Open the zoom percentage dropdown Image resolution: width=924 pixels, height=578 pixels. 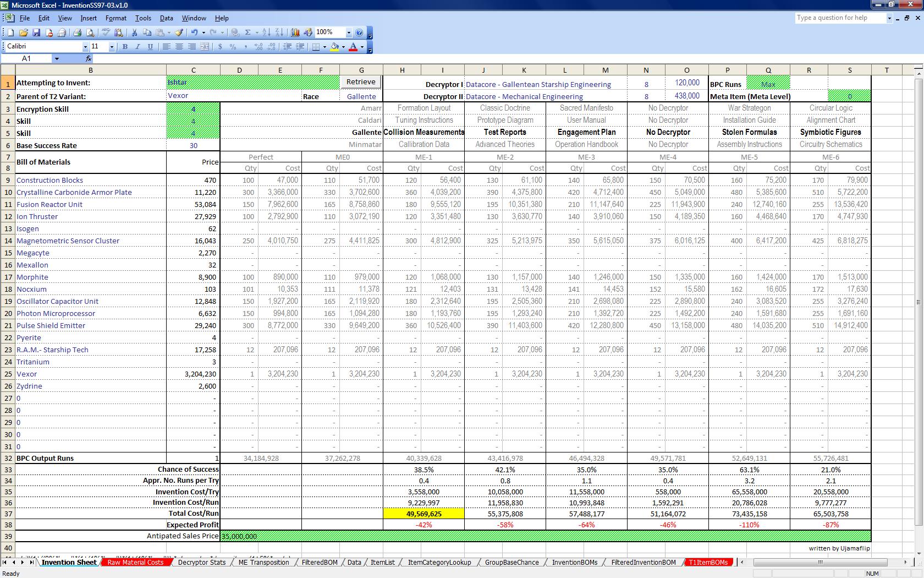348,32
